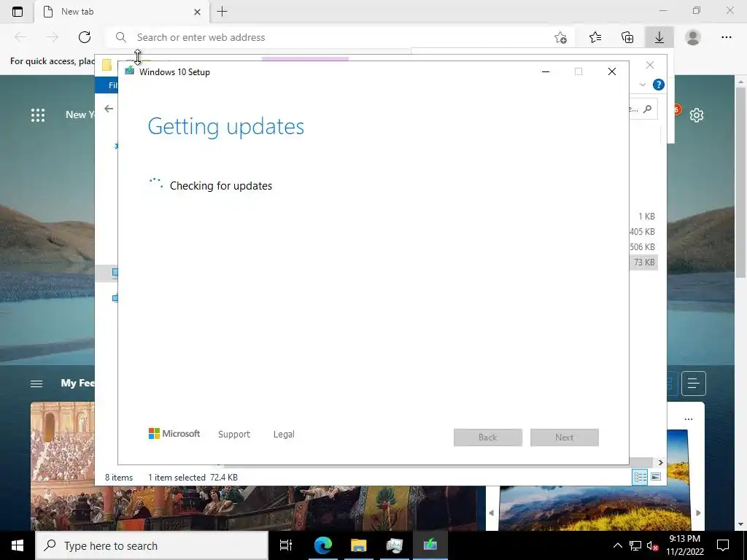Open Microsoft Edge from the taskbar

(322, 545)
